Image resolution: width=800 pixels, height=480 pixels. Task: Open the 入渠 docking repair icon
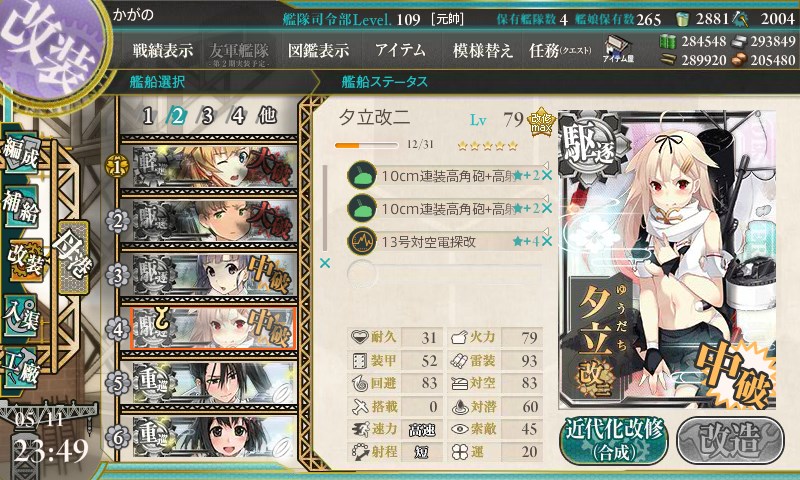point(21,316)
